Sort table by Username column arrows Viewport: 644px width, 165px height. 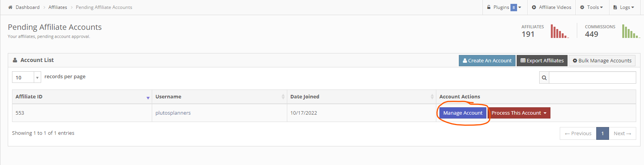tap(283, 97)
